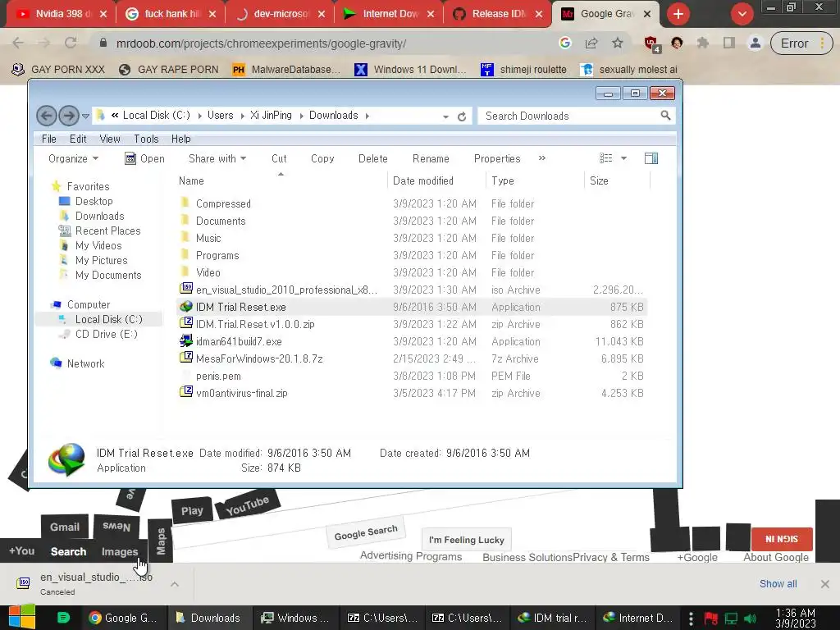Toggle the preview pane icon
This screenshot has height=630, width=840.
(651, 158)
